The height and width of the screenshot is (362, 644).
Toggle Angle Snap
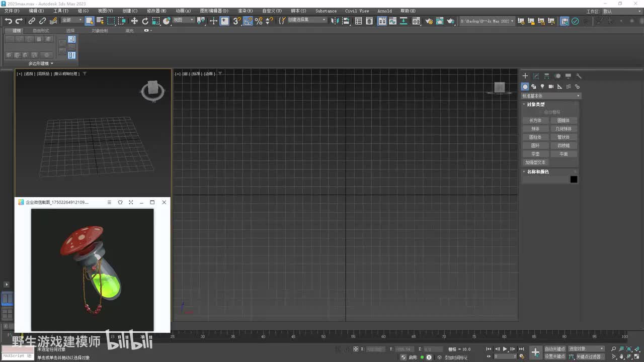(x=248, y=21)
